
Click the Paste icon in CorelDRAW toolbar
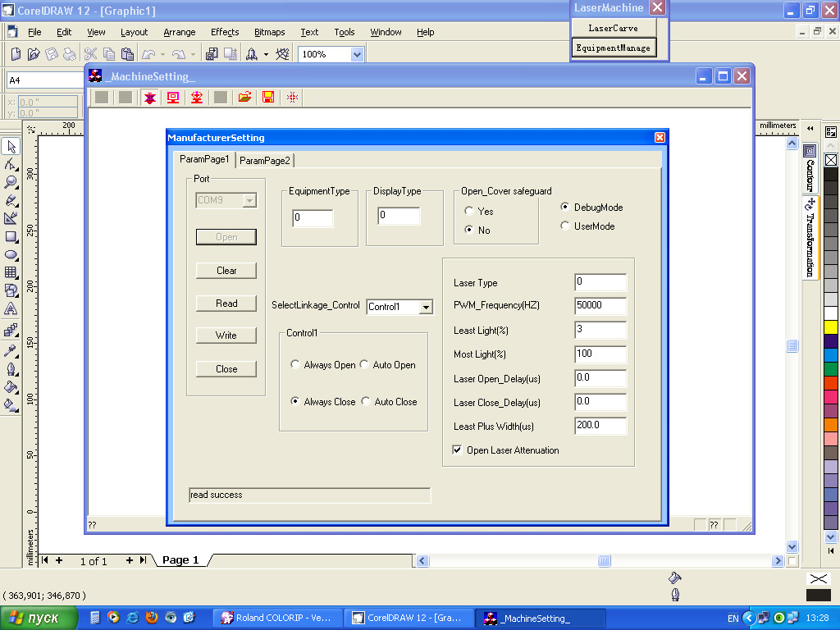pos(127,54)
